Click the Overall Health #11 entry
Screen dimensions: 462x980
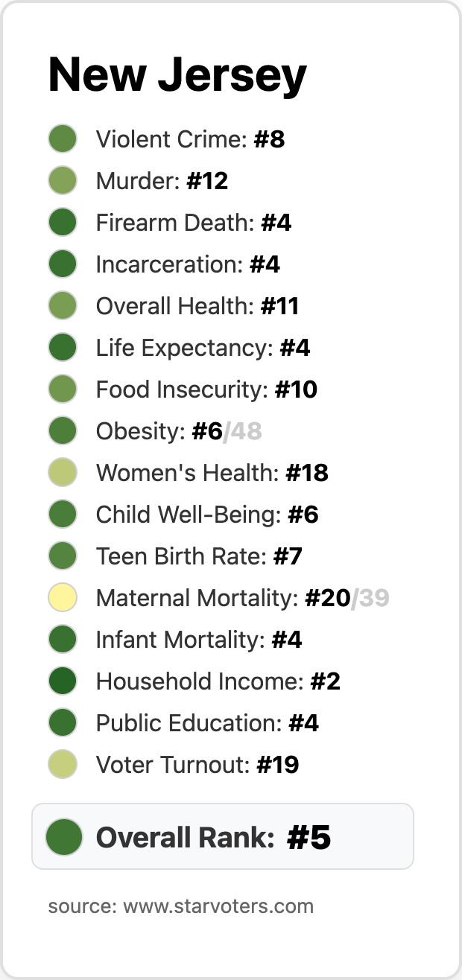197,306
